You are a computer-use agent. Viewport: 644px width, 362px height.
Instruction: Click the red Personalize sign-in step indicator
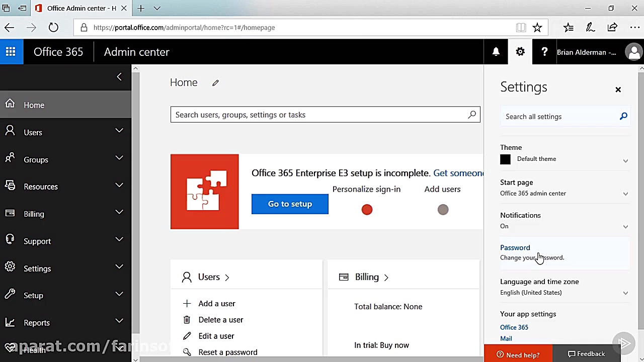pos(367,210)
